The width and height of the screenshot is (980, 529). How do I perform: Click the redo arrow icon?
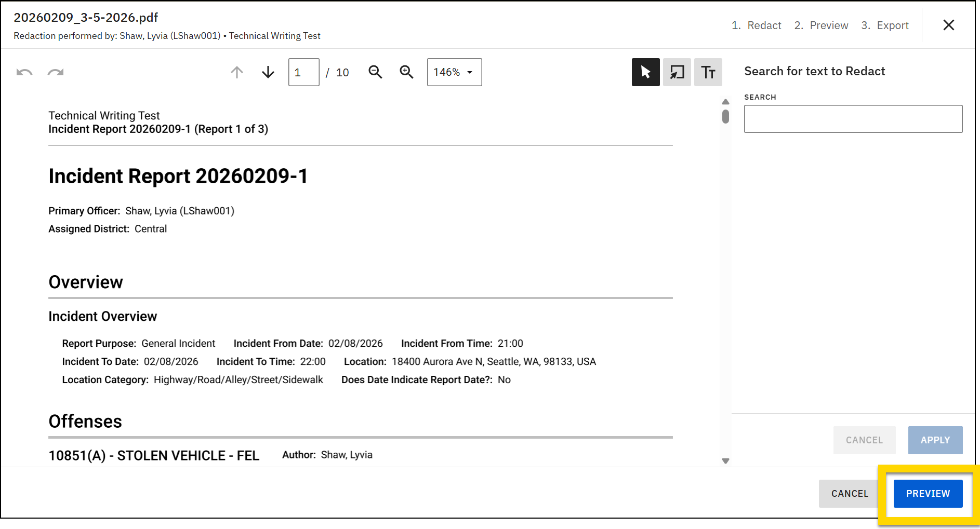click(x=56, y=72)
